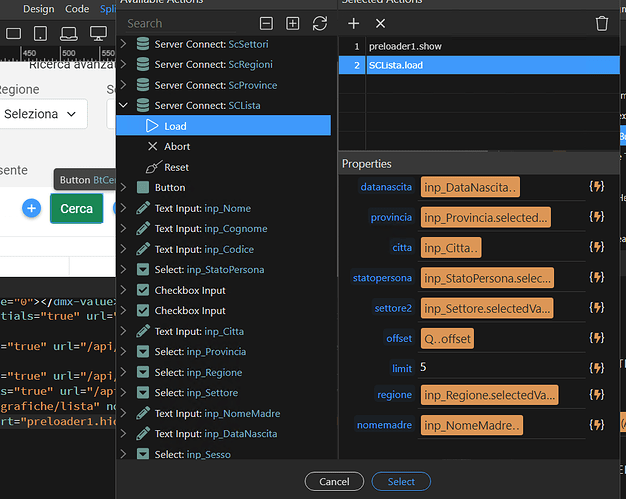Add a new selected action with the plus

[x=353, y=24]
